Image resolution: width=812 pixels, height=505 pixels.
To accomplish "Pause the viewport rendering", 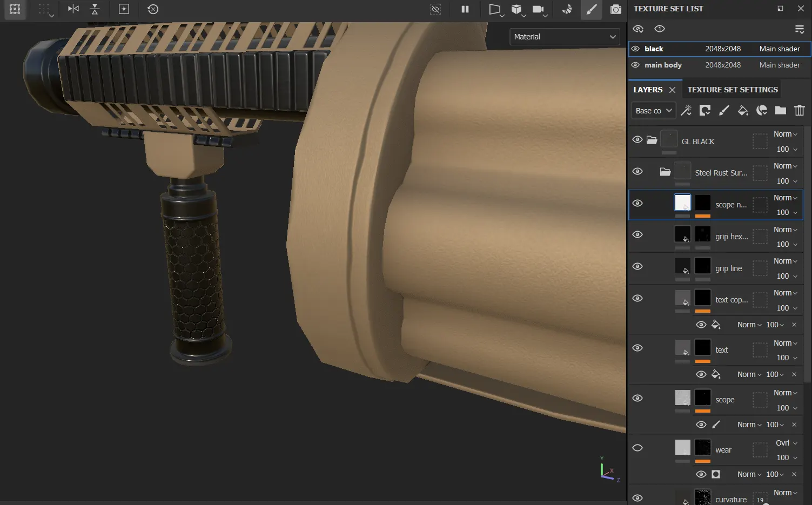I will pyautogui.click(x=465, y=9).
